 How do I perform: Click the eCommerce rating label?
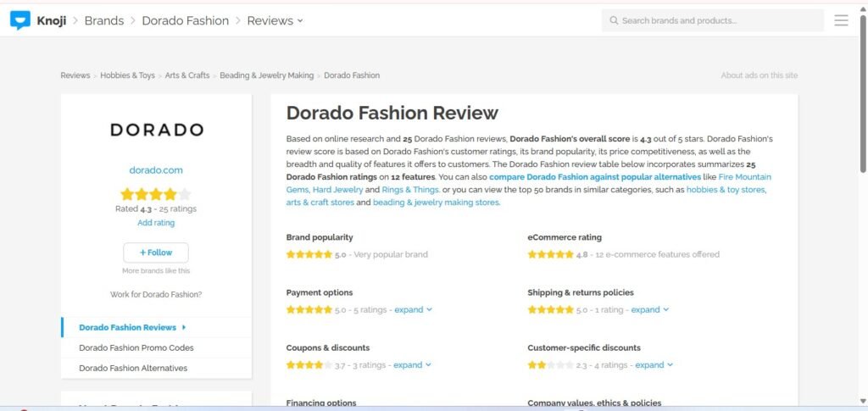564,237
